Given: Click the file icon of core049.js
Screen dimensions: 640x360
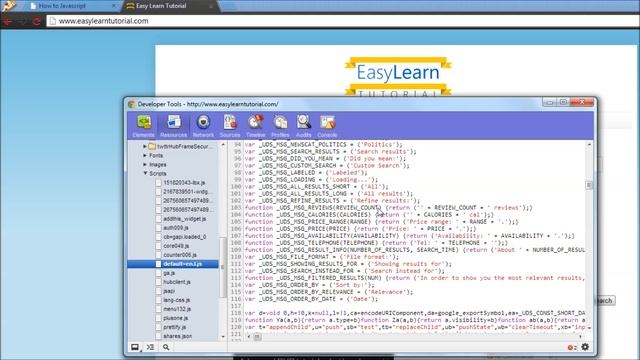Looking at the screenshot, I should (x=158, y=246).
